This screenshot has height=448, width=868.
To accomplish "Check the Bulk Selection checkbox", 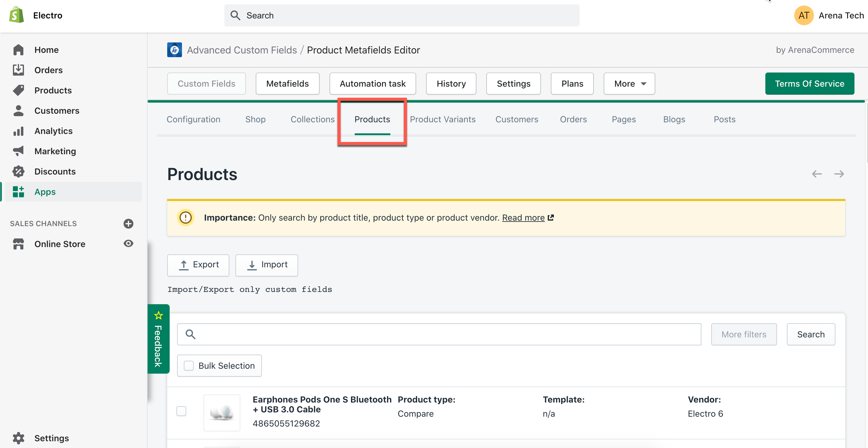I will [189, 365].
